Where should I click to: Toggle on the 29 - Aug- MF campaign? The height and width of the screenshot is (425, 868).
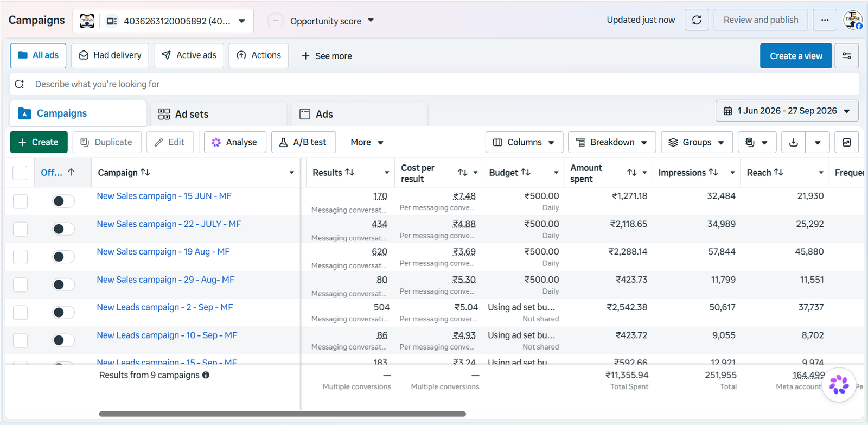[63, 284]
